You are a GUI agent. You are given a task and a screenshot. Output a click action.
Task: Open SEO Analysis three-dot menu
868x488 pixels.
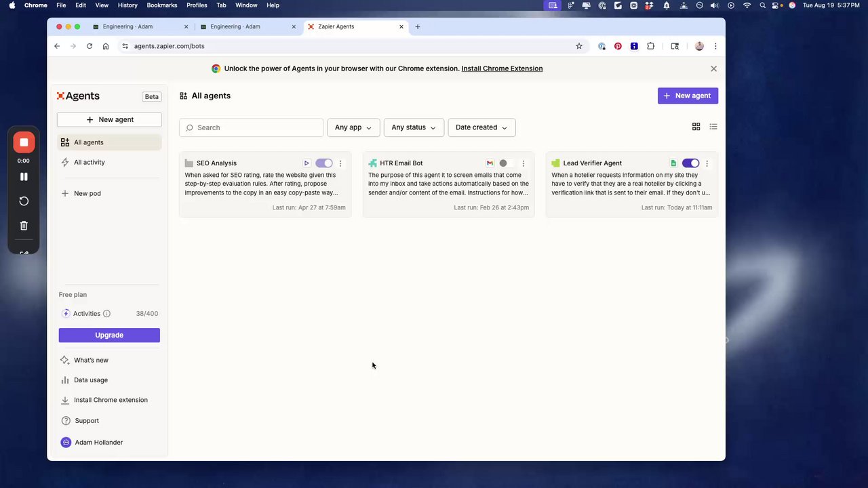pos(340,163)
